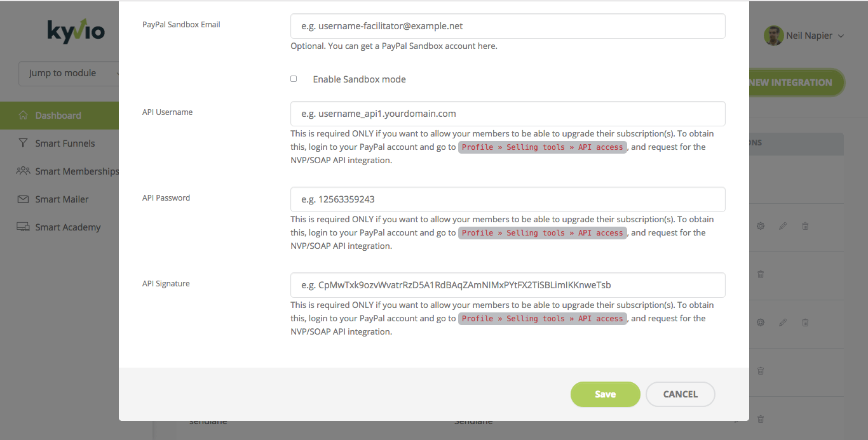
Task: Click the 'API Username' label
Action: (167, 112)
